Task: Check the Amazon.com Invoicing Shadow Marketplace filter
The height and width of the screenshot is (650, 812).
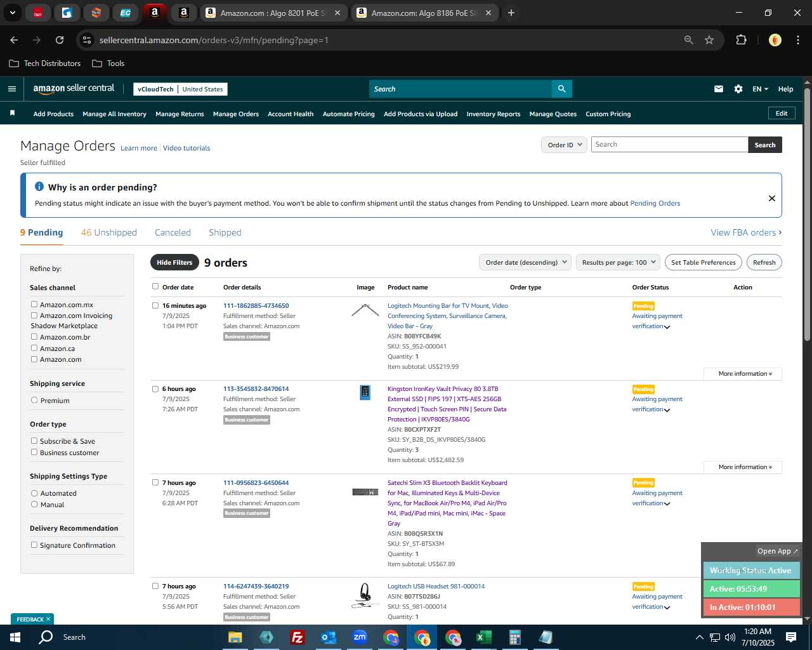Action: coord(34,315)
